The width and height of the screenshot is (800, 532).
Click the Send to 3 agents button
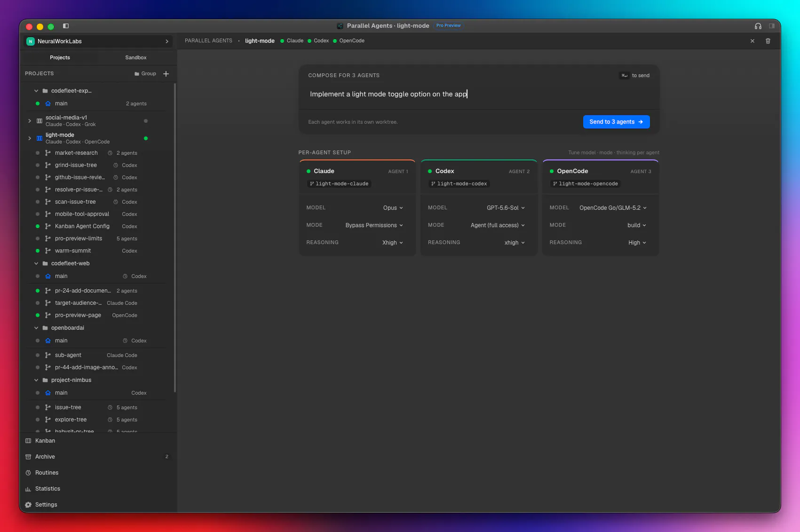(x=616, y=122)
